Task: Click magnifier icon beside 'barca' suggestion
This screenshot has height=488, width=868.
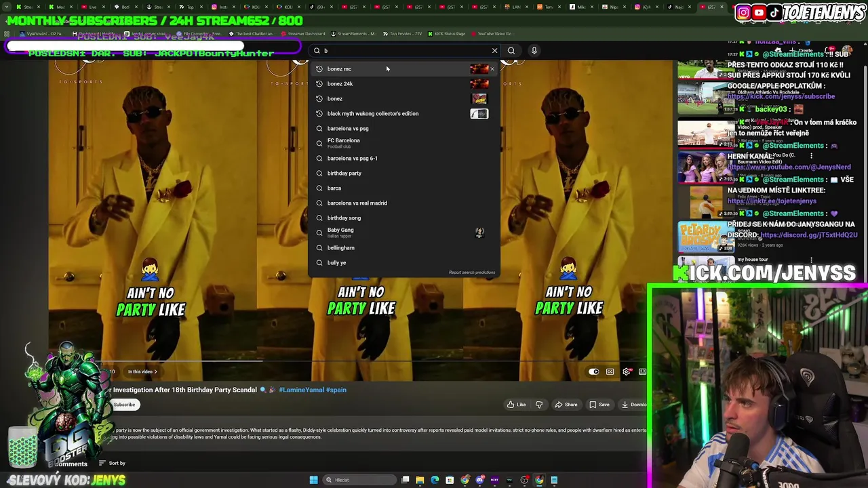Action: tap(319, 188)
